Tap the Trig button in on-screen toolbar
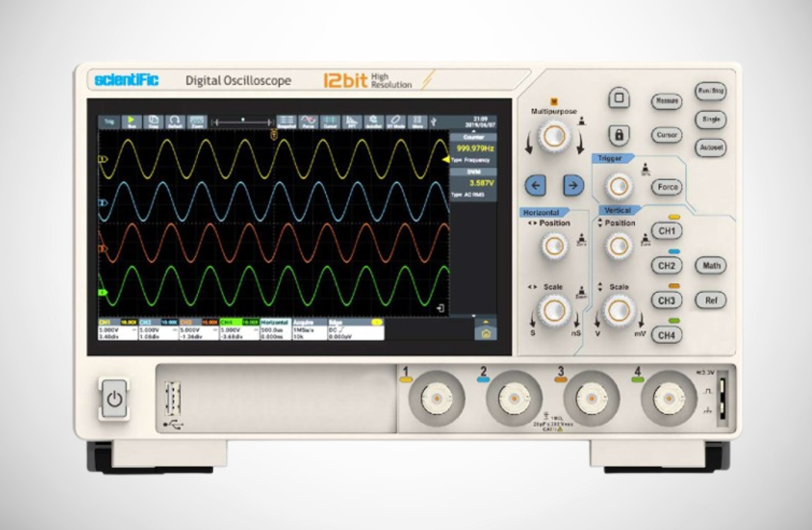 click(109, 122)
